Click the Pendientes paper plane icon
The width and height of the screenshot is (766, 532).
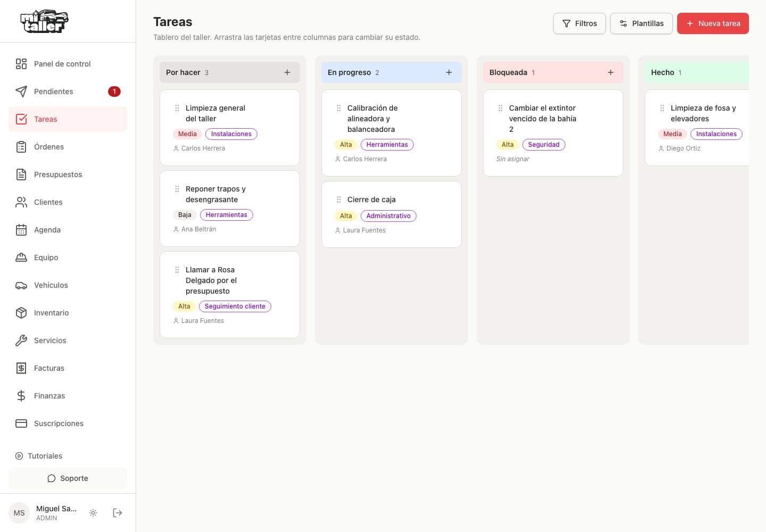pyautogui.click(x=21, y=92)
